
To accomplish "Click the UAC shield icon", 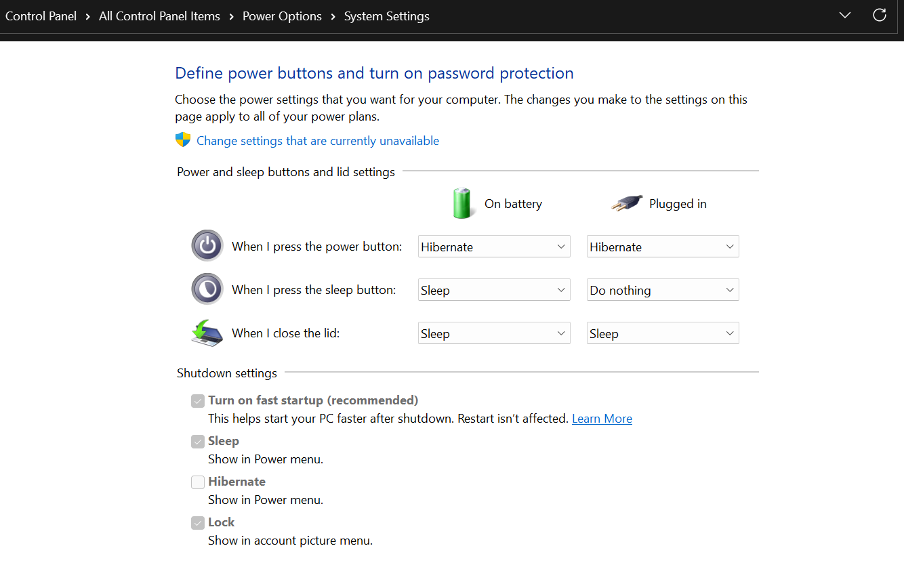I will [x=183, y=140].
